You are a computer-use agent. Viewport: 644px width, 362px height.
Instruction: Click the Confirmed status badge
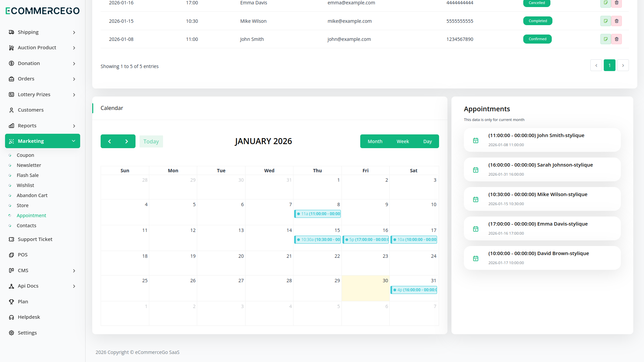(537, 39)
